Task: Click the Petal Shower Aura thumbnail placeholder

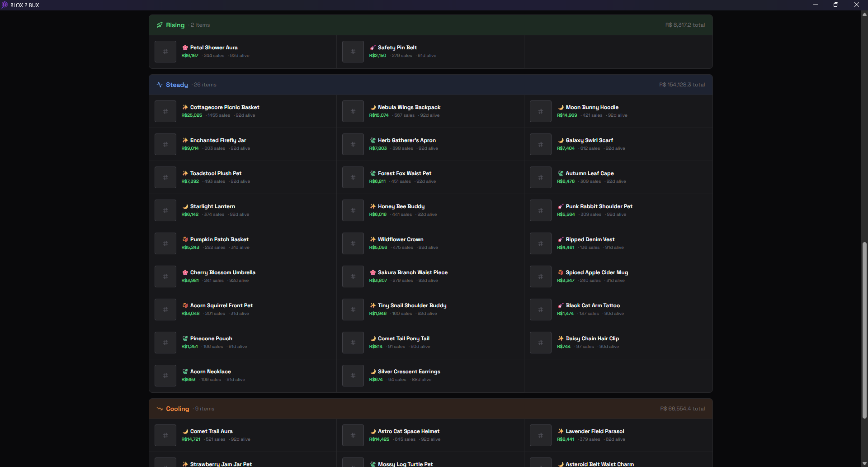Action: [x=165, y=52]
